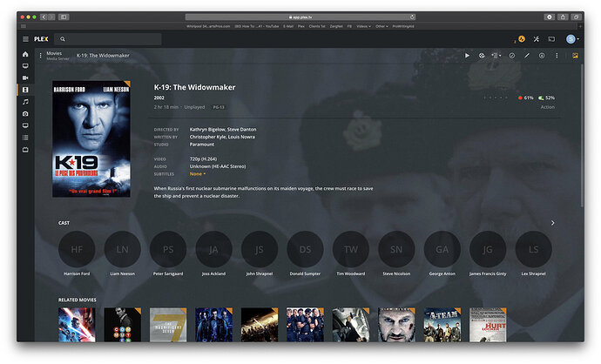Set a star rating for the movie
This screenshot has height=364, width=601.
[496, 98]
